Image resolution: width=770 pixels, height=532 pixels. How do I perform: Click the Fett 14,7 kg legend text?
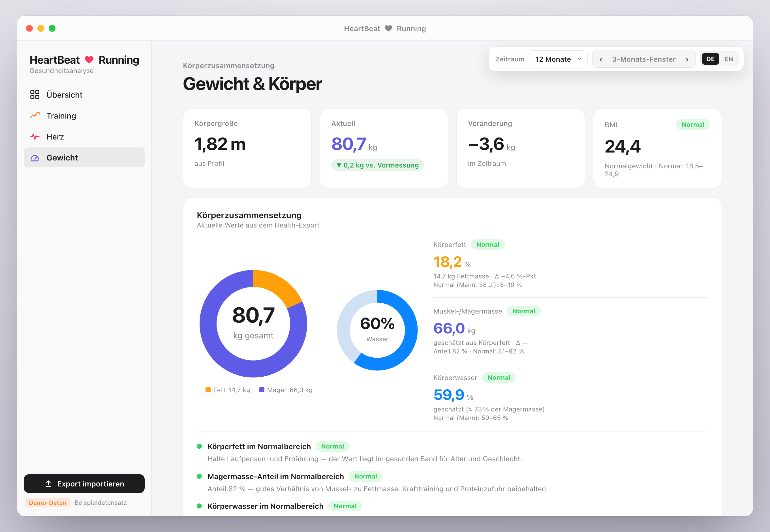point(232,390)
